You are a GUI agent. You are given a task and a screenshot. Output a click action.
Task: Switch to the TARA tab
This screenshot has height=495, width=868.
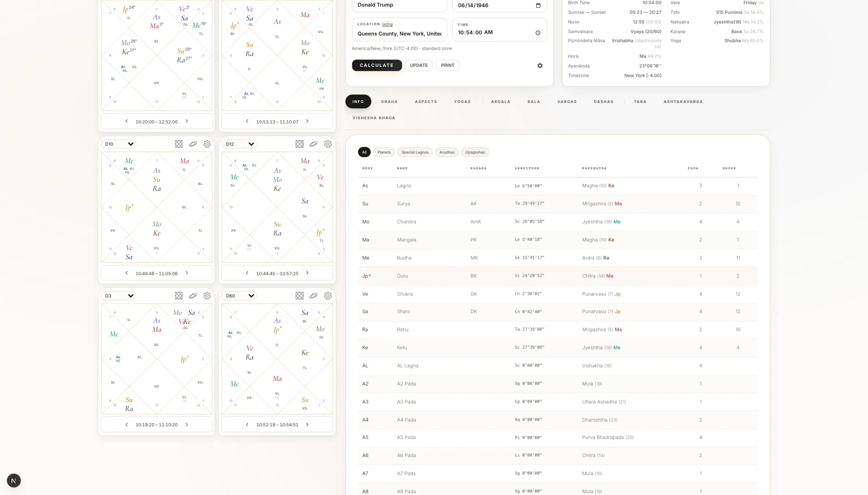pyautogui.click(x=640, y=102)
